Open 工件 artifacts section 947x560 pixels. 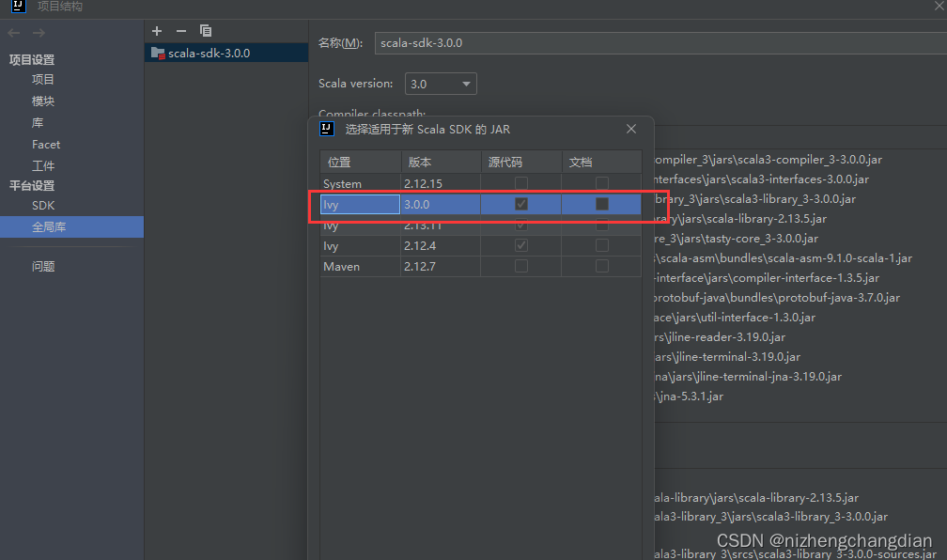pyautogui.click(x=43, y=165)
